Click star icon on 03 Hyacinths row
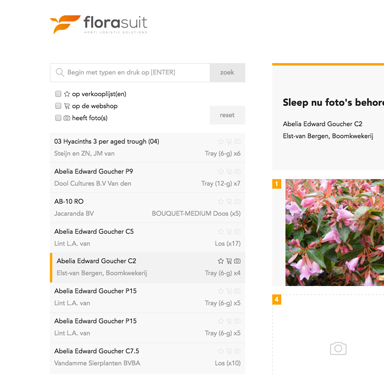 (221, 142)
